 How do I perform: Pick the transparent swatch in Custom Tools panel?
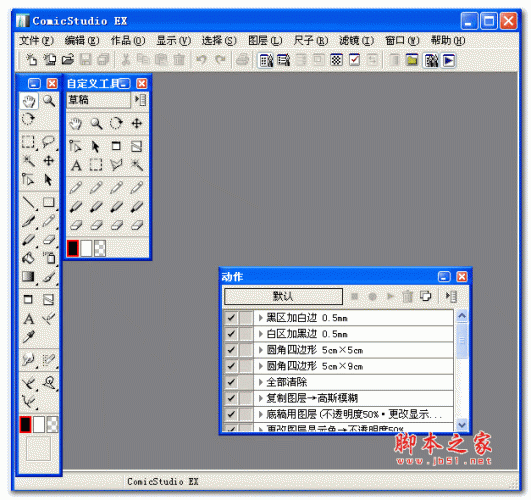point(100,248)
